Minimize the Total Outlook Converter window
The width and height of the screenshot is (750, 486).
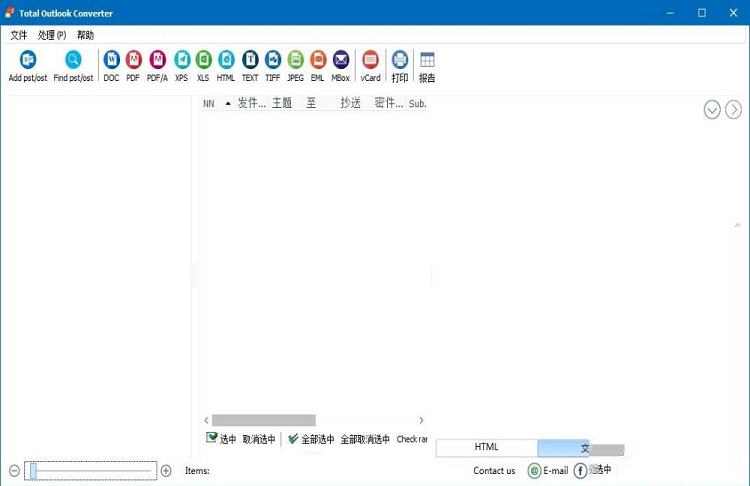[x=670, y=13]
